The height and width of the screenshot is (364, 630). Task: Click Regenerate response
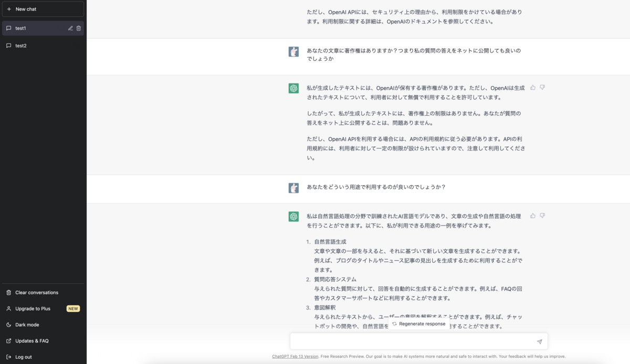(418, 324)
